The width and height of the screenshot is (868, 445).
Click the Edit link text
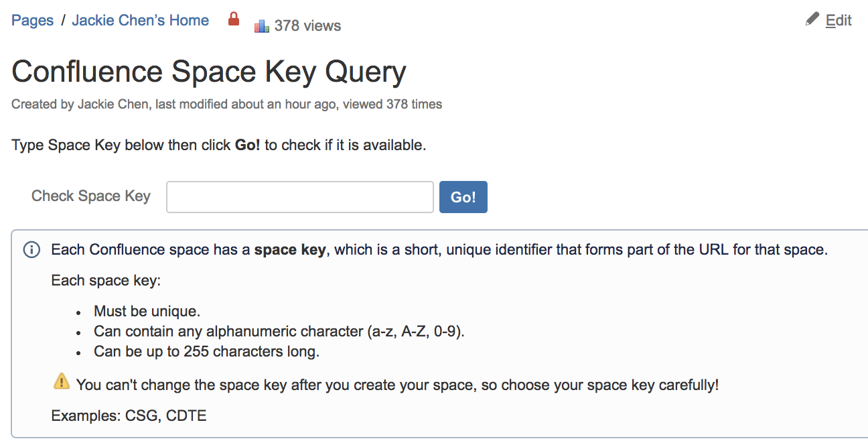click(839, 21)
